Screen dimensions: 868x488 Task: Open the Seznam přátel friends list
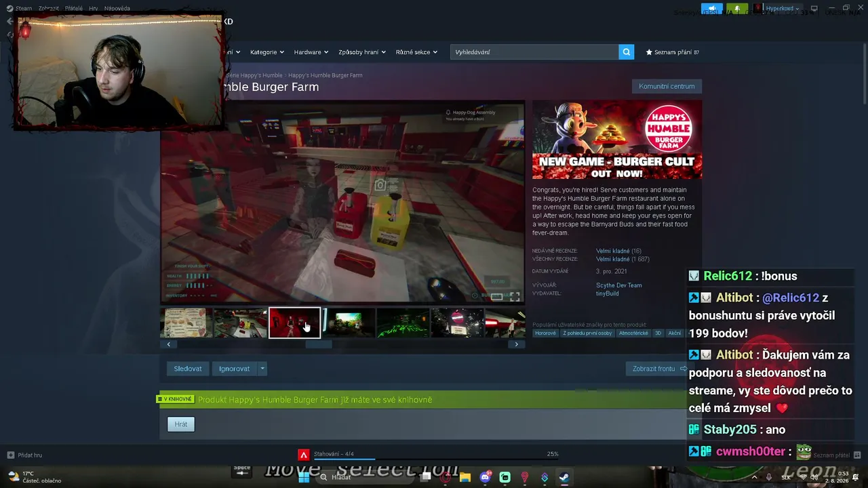pos(837,455)
